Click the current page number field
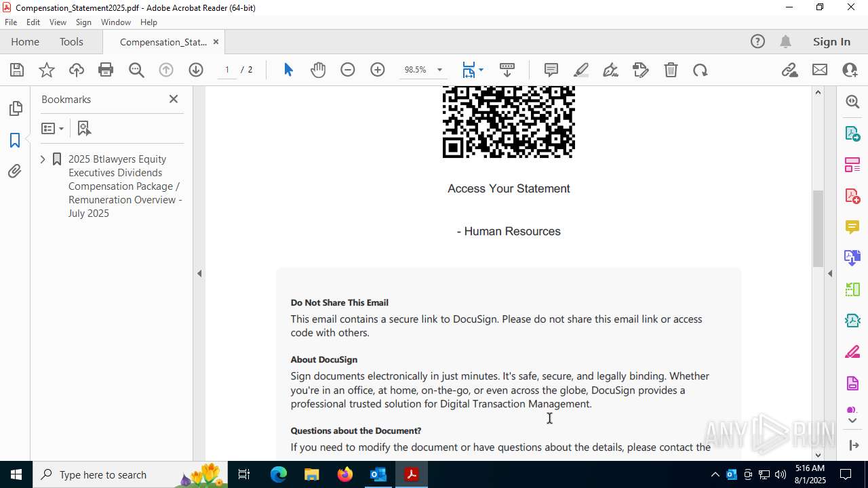 coord(227,70)
